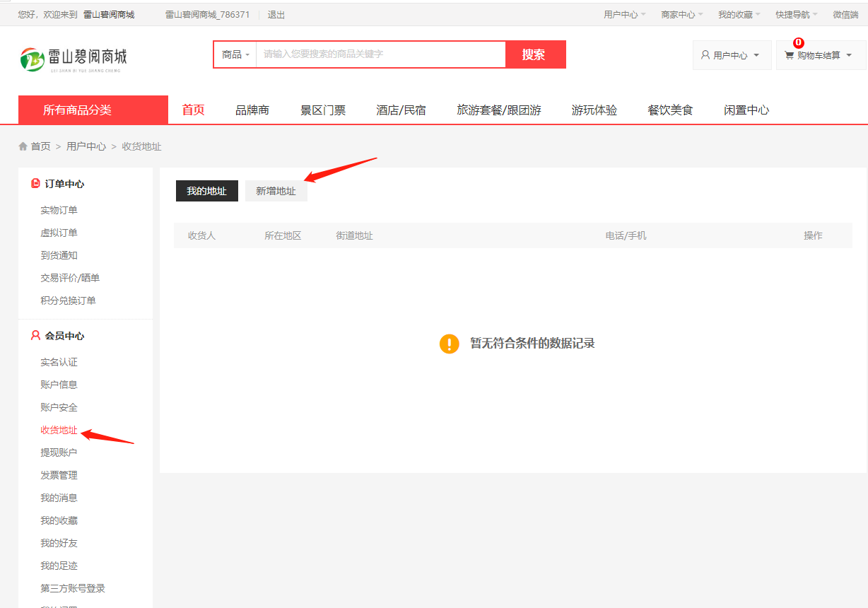Click the 订单中心 document icon
This screenshot has width=868, height=608.
(x=35, y=184)
